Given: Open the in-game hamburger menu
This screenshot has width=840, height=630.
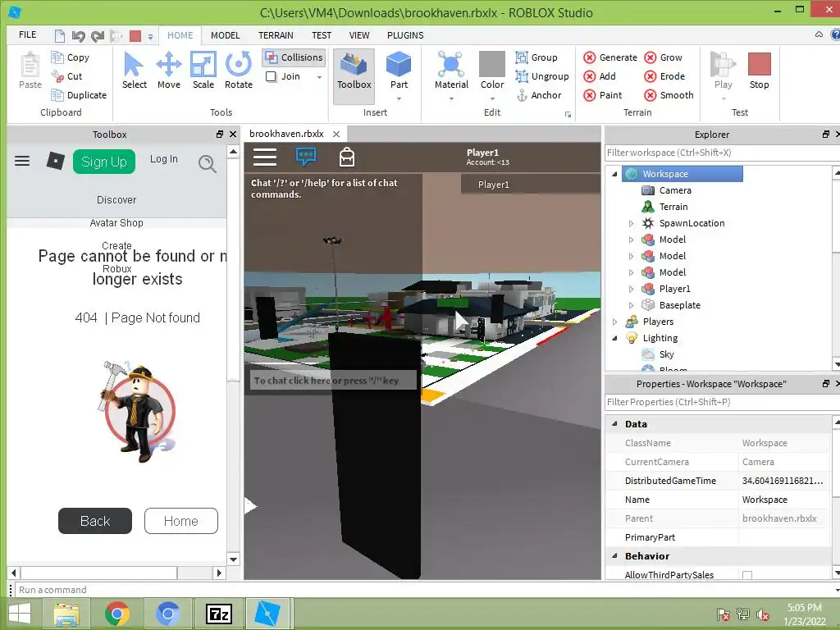Looking at the screenshot, I should click(x=265, y=157).
